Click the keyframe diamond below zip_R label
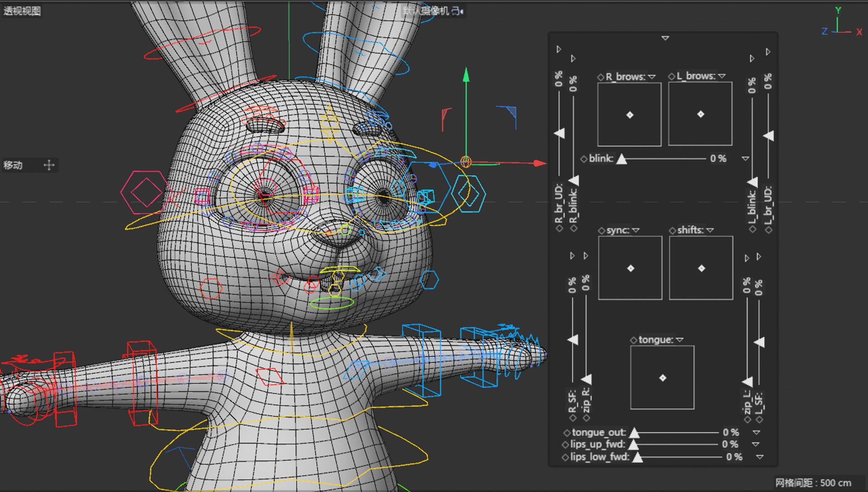 (x=587, y=418)
